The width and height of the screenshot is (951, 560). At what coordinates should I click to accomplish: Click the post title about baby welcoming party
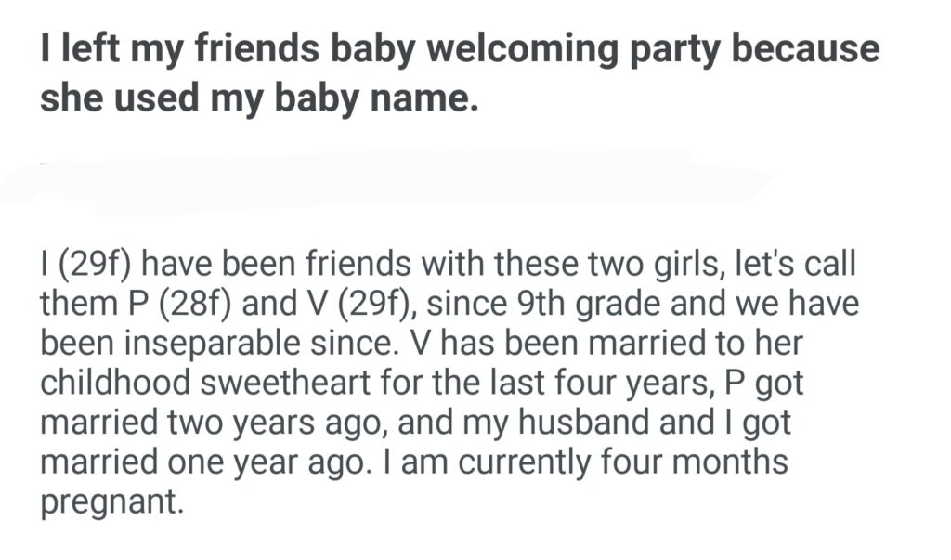click(x=459, y=73)
